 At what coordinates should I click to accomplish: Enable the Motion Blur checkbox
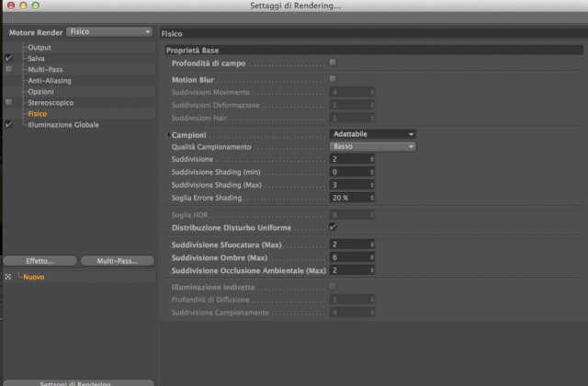coord(333,79)
